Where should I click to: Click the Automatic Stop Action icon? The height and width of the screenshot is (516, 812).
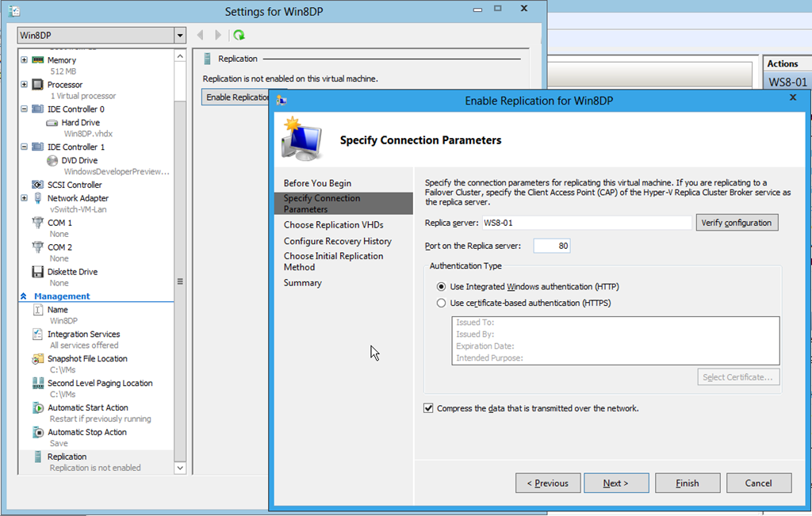click(38, 432)
